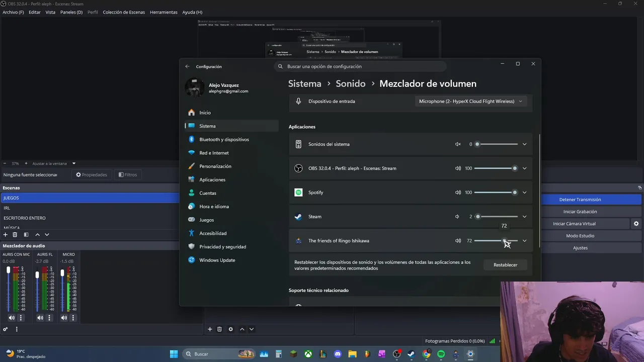This screenshot has width=644, height=362.
Task: Click Detener Transmisión in OBS
Action: pos(580,200)
